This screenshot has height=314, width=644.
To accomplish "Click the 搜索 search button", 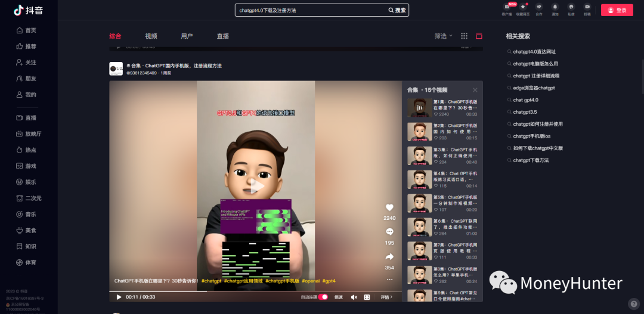I will (397, 10).
